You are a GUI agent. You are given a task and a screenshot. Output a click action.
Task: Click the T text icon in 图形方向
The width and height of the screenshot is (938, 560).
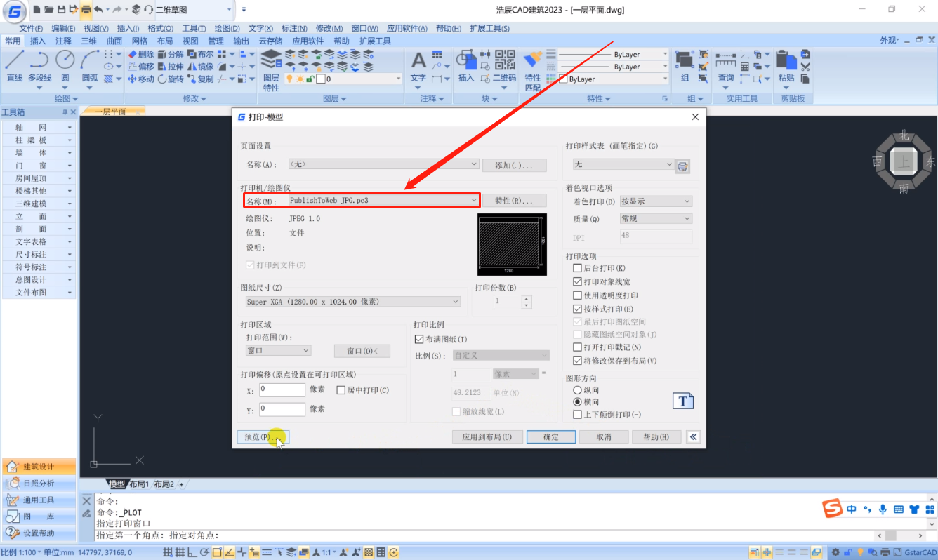[683, 401]
